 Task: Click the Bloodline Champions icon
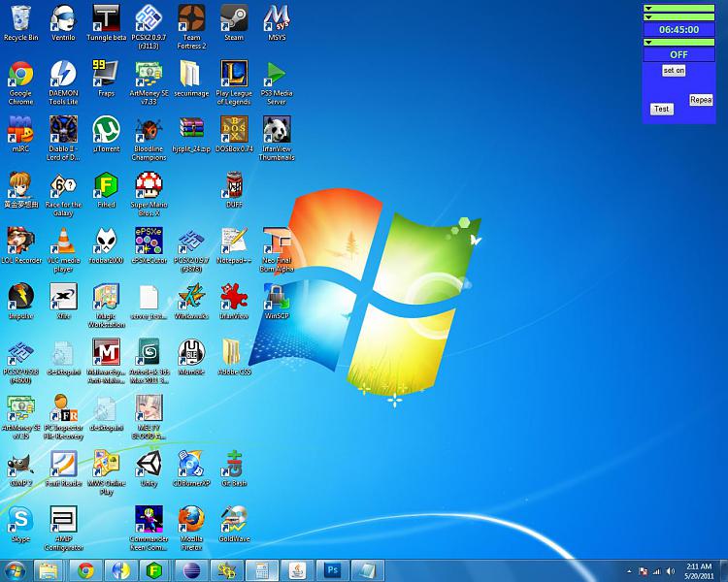[x=149, y=139]
